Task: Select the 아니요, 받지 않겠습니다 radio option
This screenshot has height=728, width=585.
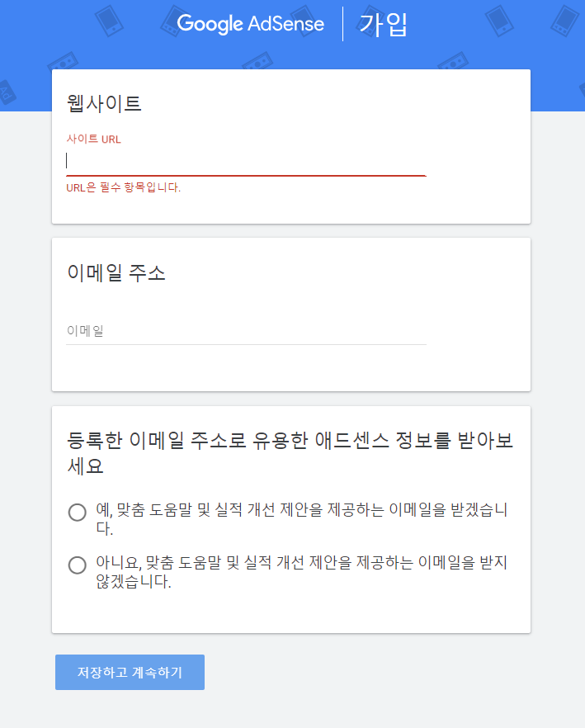Action: (77, 565)
